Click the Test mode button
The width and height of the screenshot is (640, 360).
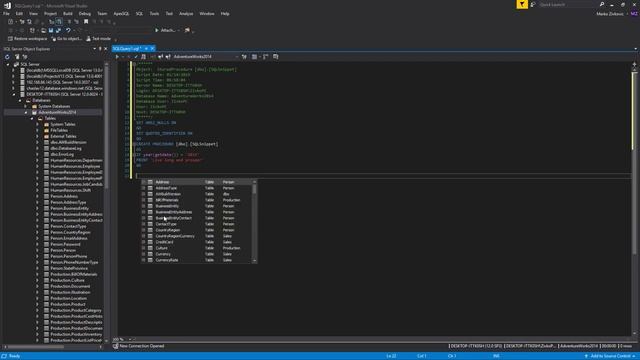(98, 39)
